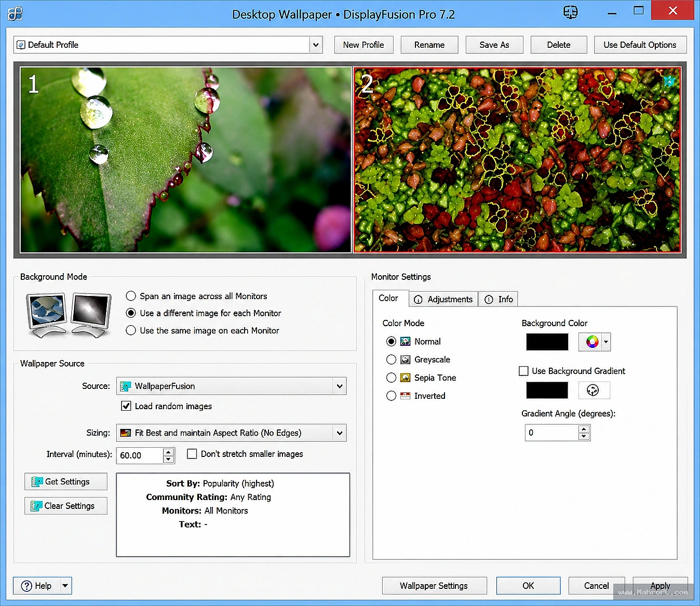Choose Greyscale color mode radio

392,359
